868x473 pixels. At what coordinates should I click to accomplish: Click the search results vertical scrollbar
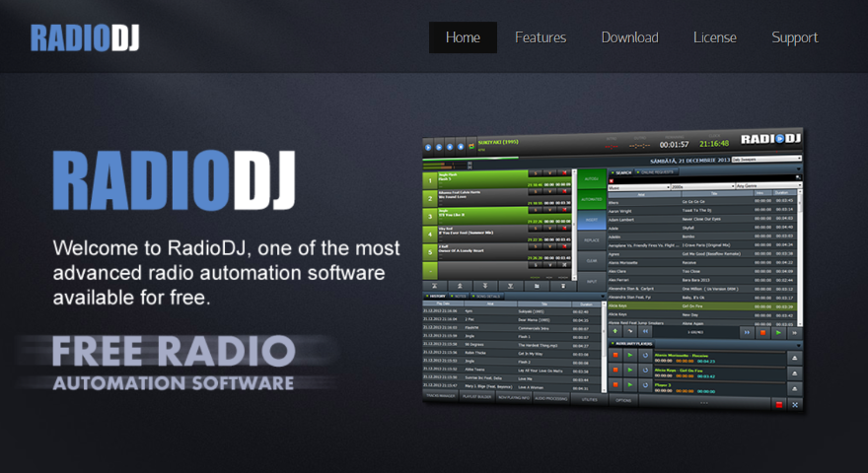point(800,258)
